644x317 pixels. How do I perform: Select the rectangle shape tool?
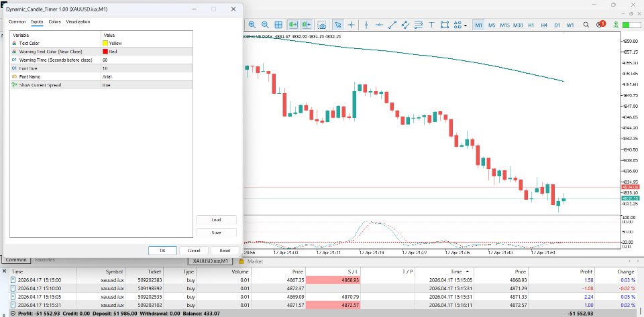click(x=444, y=25)
